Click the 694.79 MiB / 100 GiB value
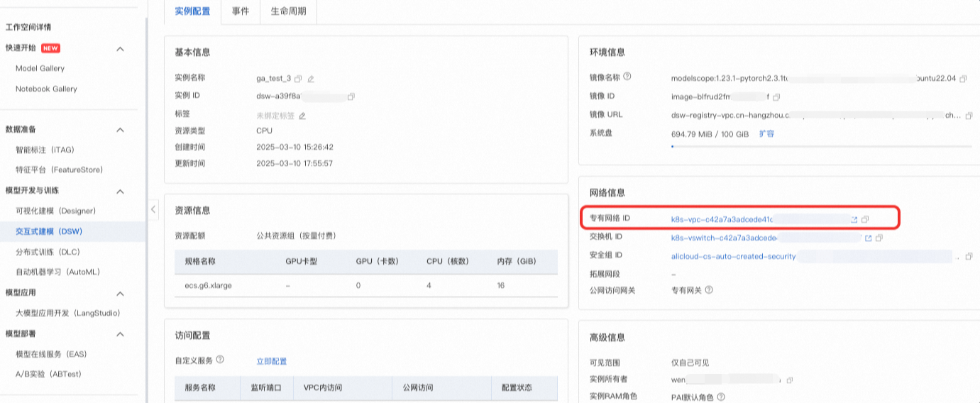The width and height of the screenshot is (980, 403). tap(710, 133)
